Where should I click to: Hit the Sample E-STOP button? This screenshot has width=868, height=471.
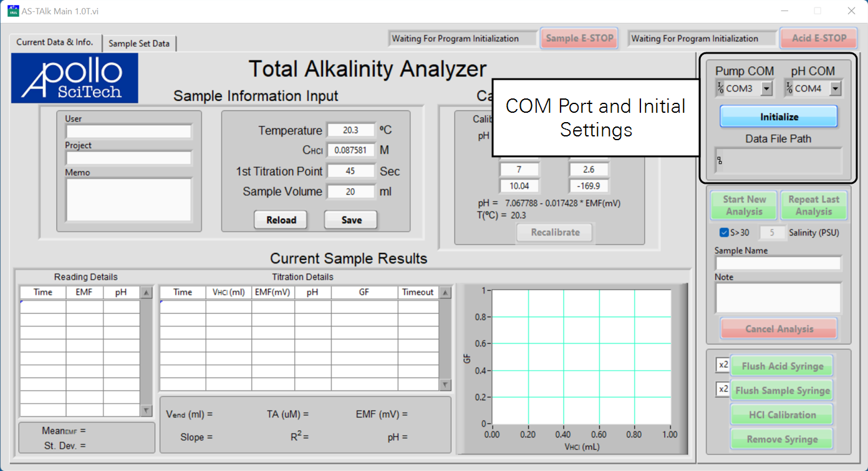579,38
